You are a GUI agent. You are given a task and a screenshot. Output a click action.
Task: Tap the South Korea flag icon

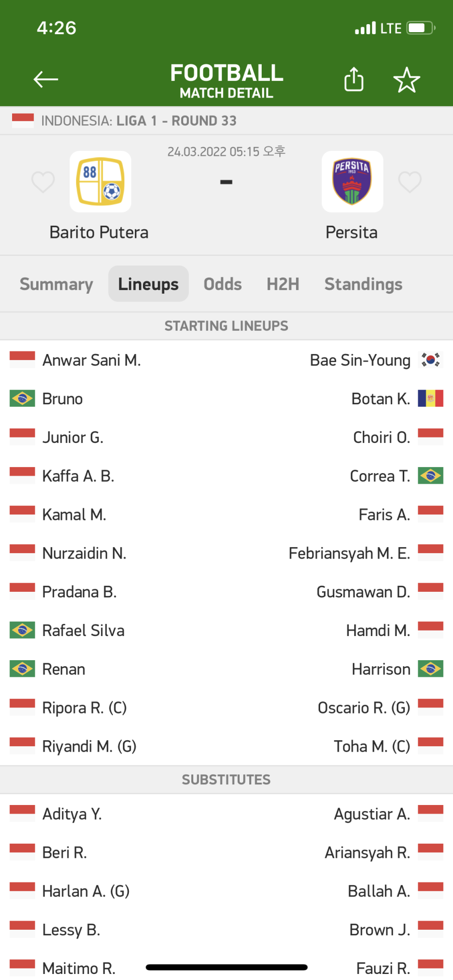tap(430, 360)
